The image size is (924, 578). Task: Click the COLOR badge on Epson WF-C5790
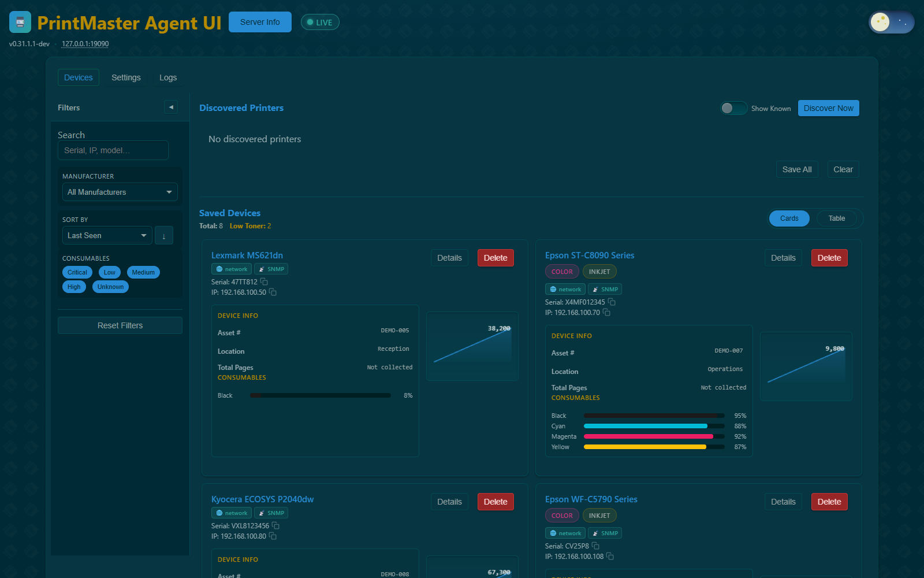pyautogui.click(x=562, y=516)
